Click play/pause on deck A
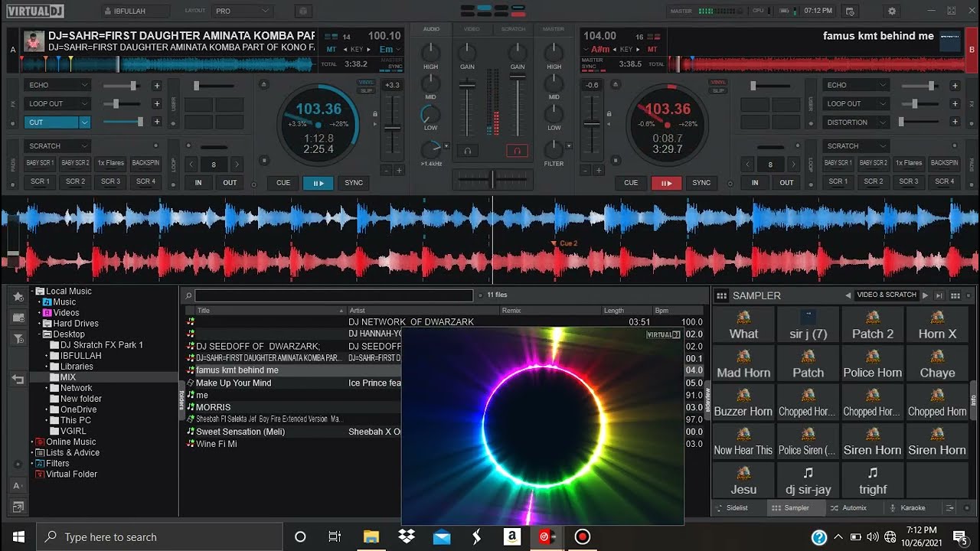This screenshot has height=551, width=980. pos(318,183)
